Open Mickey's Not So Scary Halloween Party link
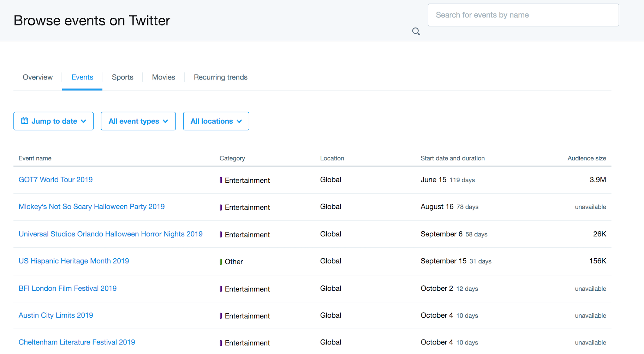 [91, 207]
